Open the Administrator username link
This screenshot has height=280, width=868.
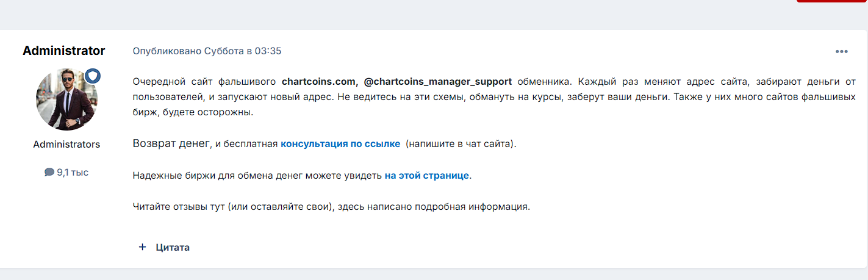64,51
